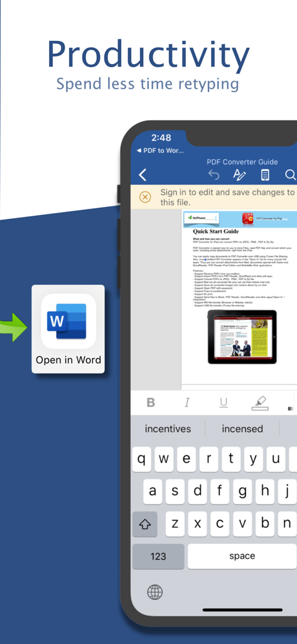The height and width of the screenshot is (644, 297).
Task: Select the highlighter pen tool
Action: pyautogui.click(x=260, y=403)
